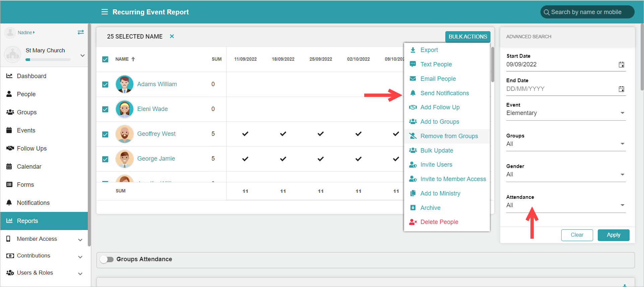
Task: Clear the 25 selected names (X)
Action: 172,36
